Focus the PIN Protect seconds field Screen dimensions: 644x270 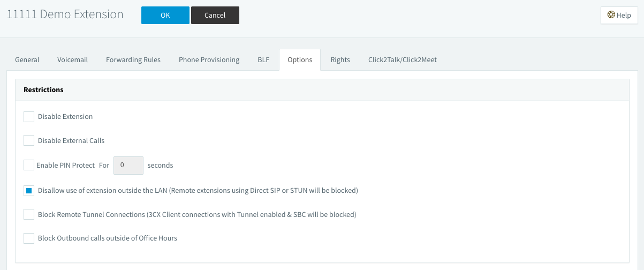coord(128,165)
